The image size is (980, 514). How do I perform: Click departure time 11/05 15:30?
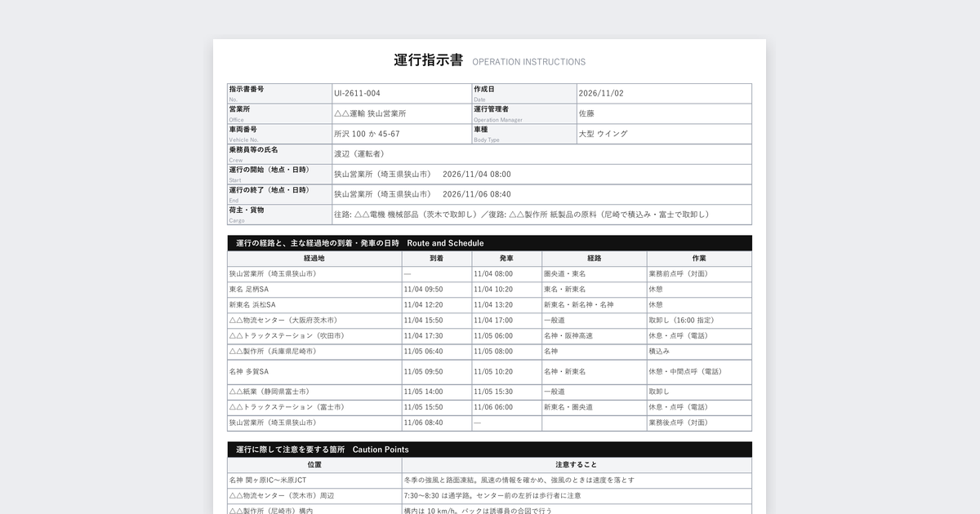coord(493,392)
